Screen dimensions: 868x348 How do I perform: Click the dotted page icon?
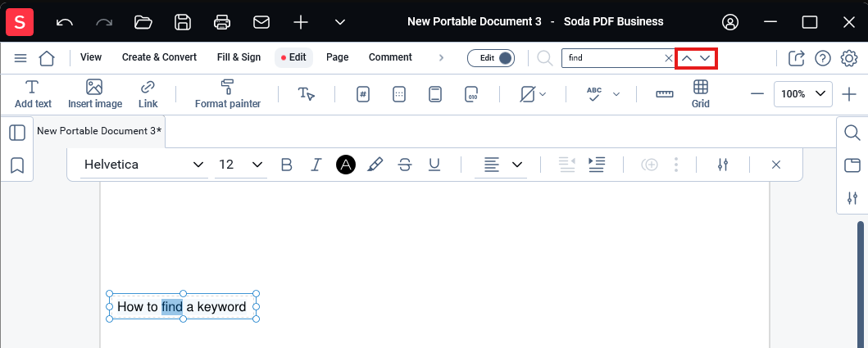click(398, 94)
